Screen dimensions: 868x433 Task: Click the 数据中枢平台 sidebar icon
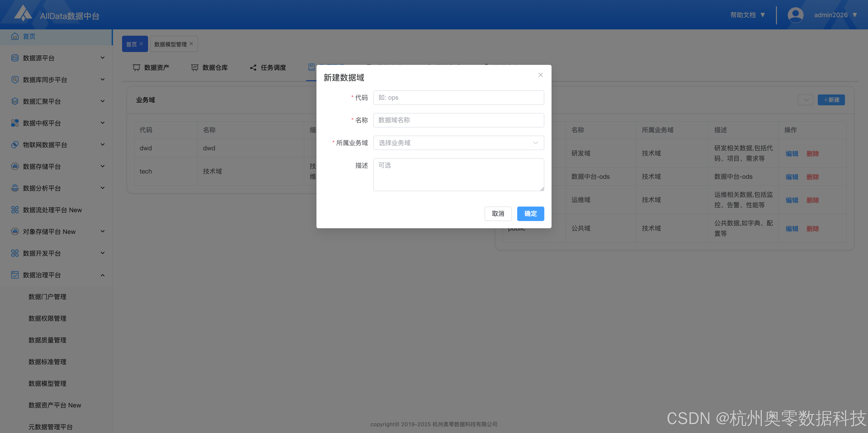tap(15, 123)
